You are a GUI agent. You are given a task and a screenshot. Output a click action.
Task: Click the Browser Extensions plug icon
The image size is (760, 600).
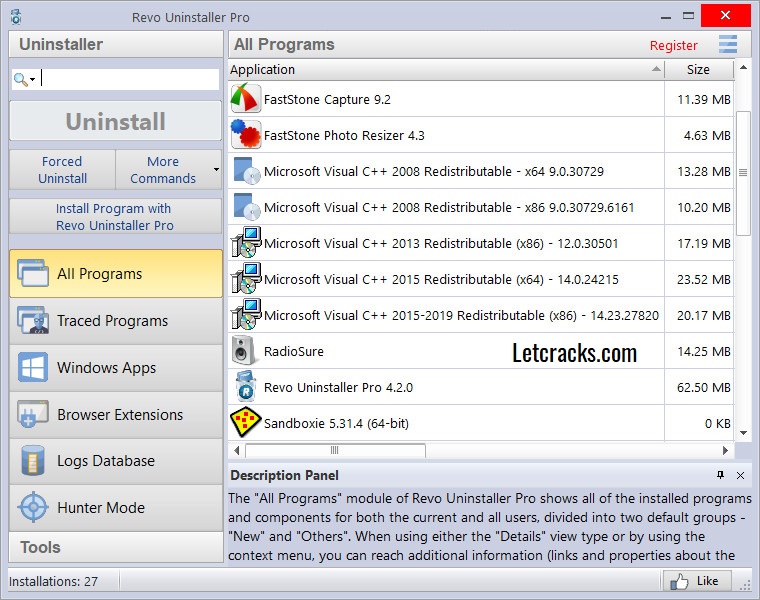(33, 414)
